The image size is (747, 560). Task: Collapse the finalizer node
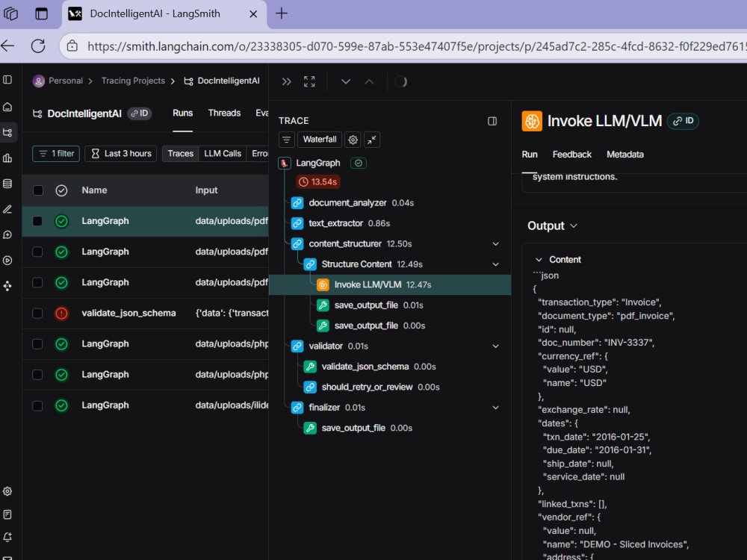tap(495, 408)
